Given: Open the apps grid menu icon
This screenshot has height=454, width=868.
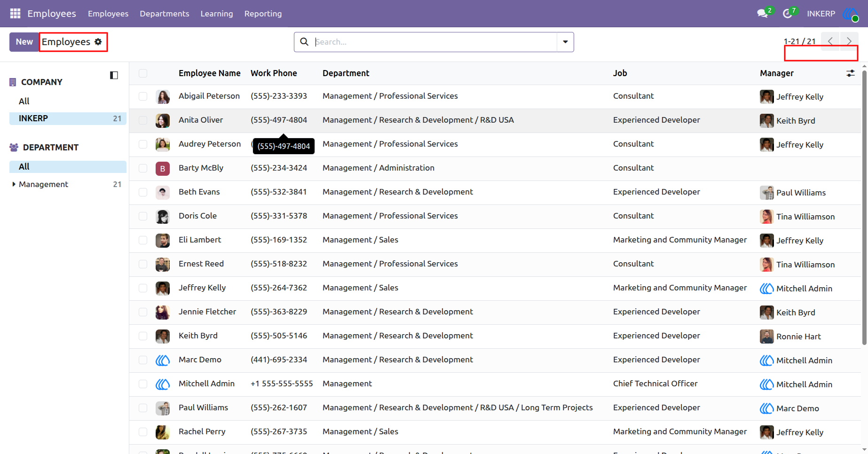Looking at the screenshot, I should tap(15, 14).
